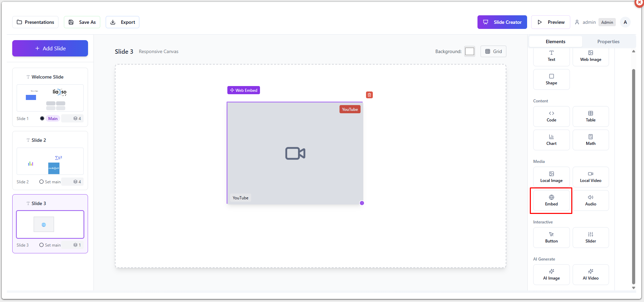Insert a Shape element
Screen dimensions: 644x302
(551, 80)
